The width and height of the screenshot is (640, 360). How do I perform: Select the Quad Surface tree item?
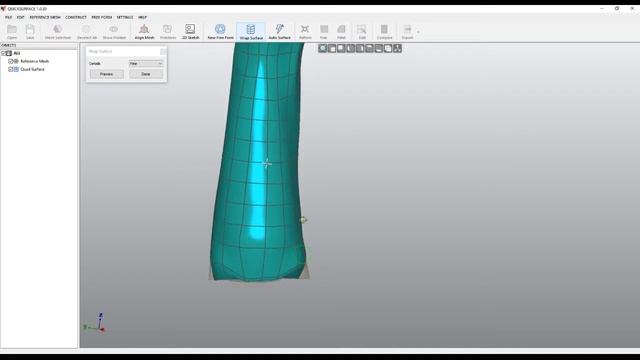[32, 69]
